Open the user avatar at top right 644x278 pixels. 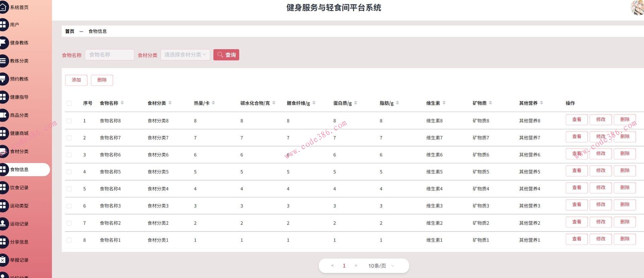point(637,7)
